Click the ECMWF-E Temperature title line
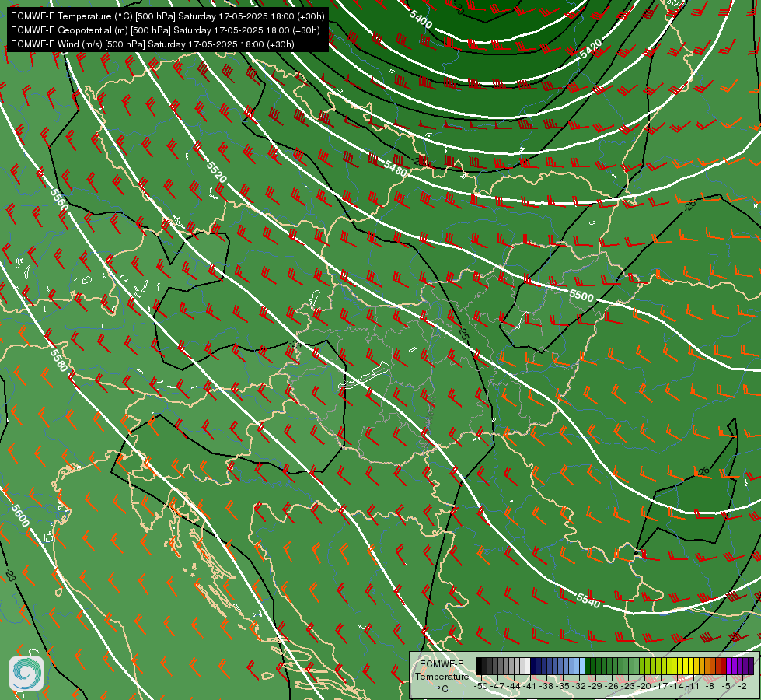 tap(167, 16)
